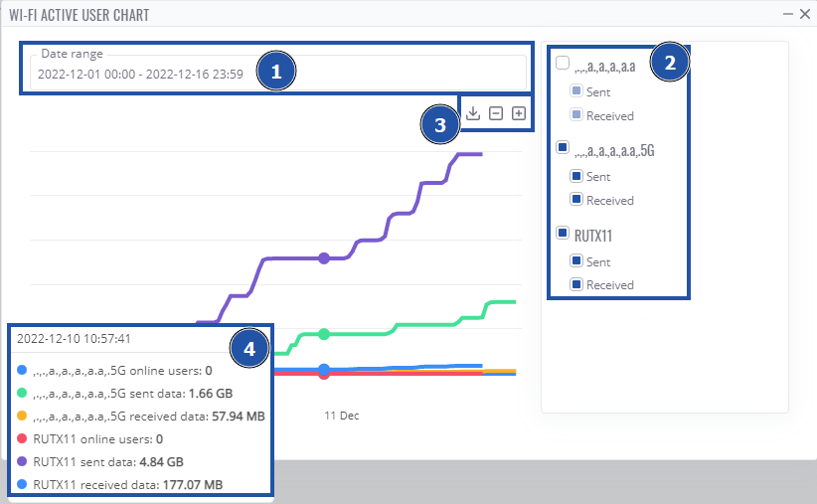Click the numbered callout badge 4
Image resolution: width=817 pixels, height=504 pixels.
tap(250, 349)
